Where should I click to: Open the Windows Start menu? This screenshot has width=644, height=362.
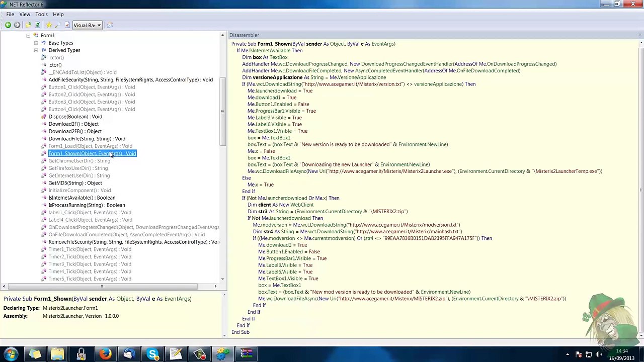pos(11,354)
